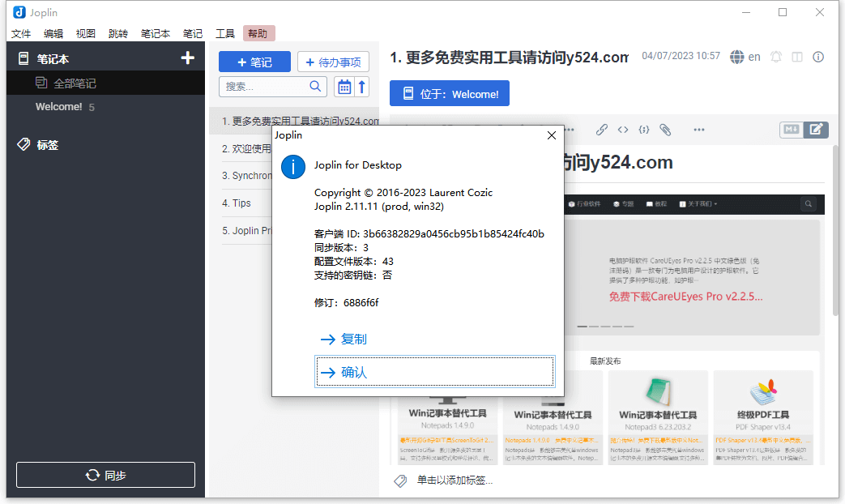Open note properties info icon
The image size is (845, 504).
click(x=818, y=57)
